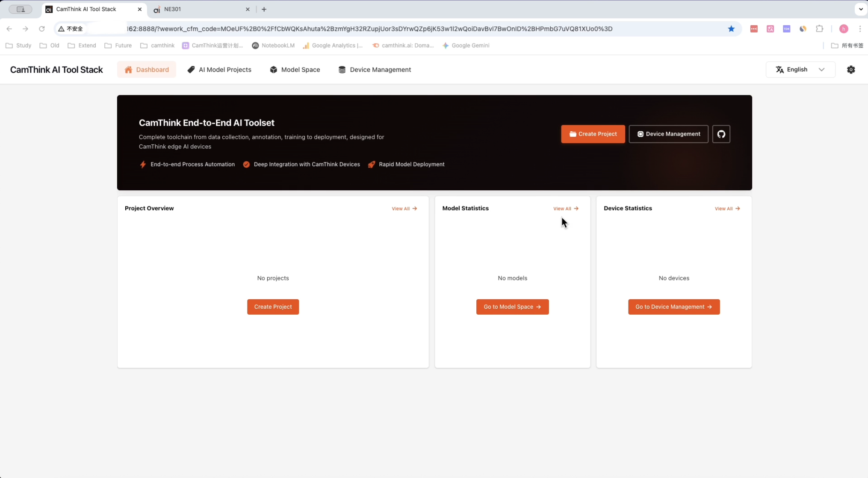
Task: Open a new browser tab
Action: pyautogui.click(x=264, y=9)
